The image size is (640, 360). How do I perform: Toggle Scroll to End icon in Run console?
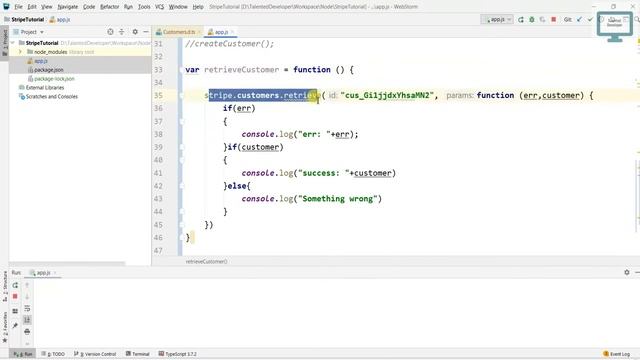point(27,320)
